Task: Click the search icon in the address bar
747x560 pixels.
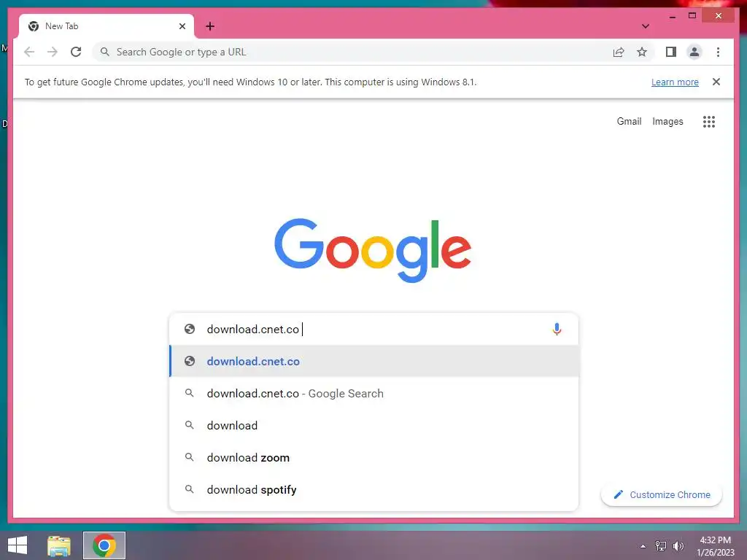Action: 105,52
